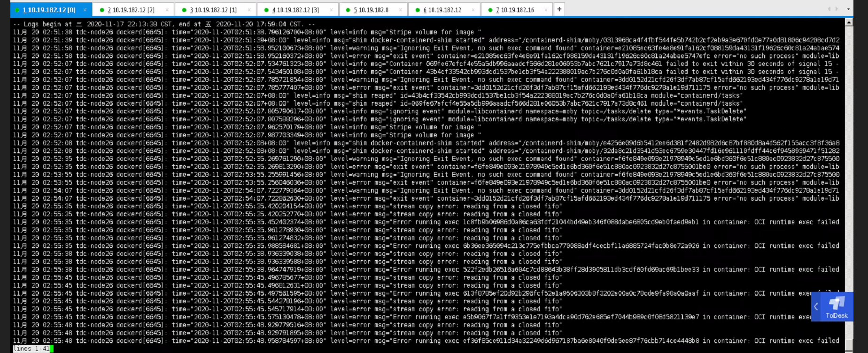Image resolution: width=868 pixels, height=353 pixels.
Task: Select the 10.19.182.8 session tab
Action: click(371, 10)
